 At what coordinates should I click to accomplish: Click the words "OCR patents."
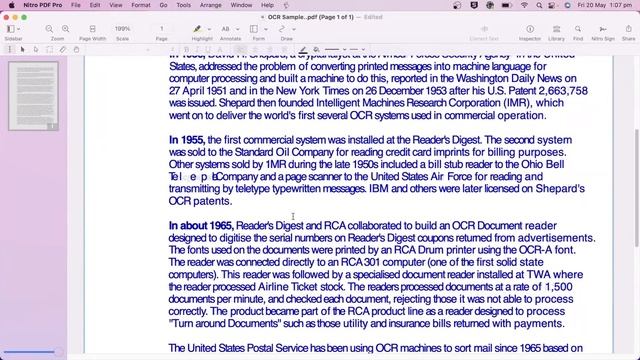tap(200, 201)
